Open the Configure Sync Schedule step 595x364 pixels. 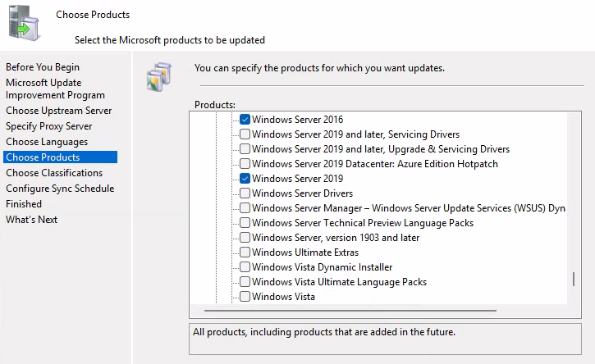[x=60, y=189]
